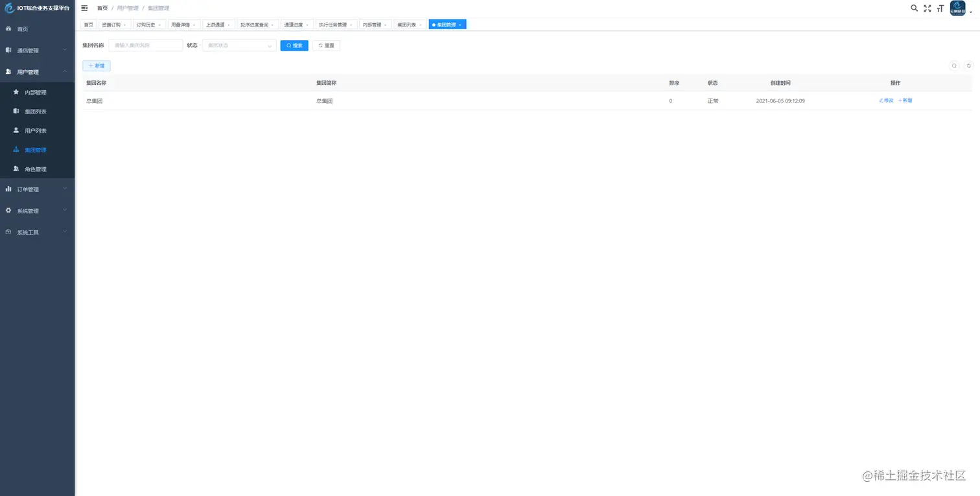The height and width of the screenshot is (496, 980).
Task: Click the 新增 button above the table
Action: pyautogui.click(x=97, y=65)
